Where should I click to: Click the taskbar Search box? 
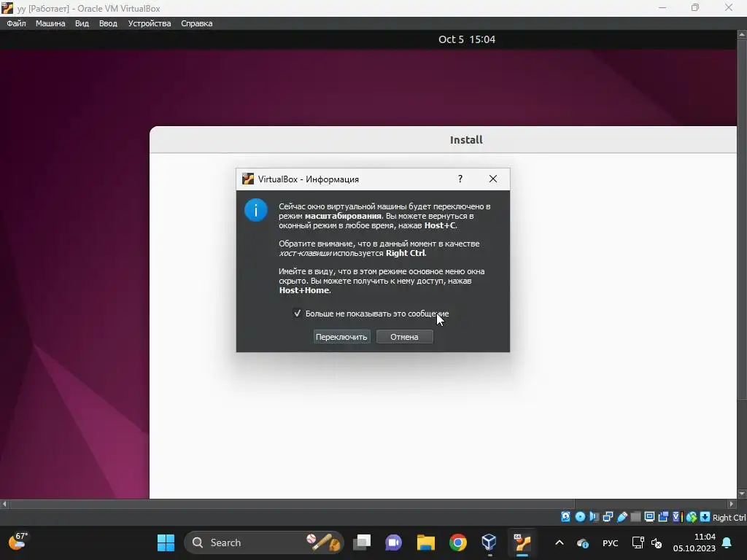pyautogui.click(x=263, y=542)
